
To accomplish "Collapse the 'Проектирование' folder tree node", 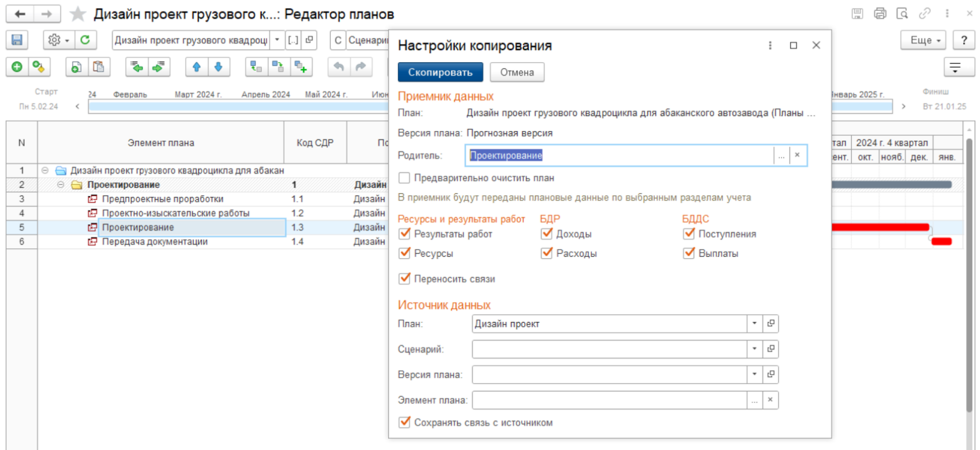I will point(60,185).
